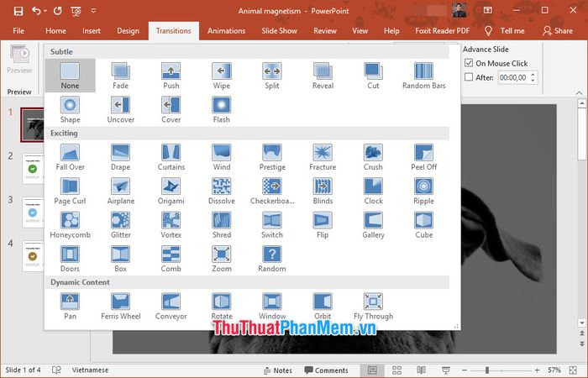The image size is (588, 378).
Task: Zoom in with the plus button
Action: click(537, 370)
